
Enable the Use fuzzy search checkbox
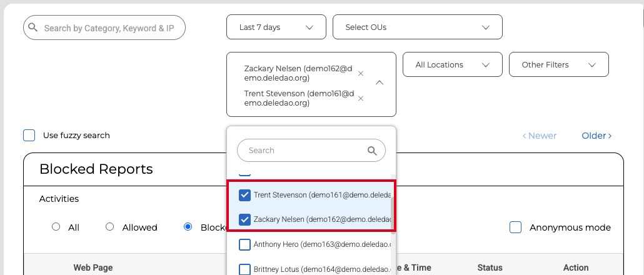pos(29,136)
